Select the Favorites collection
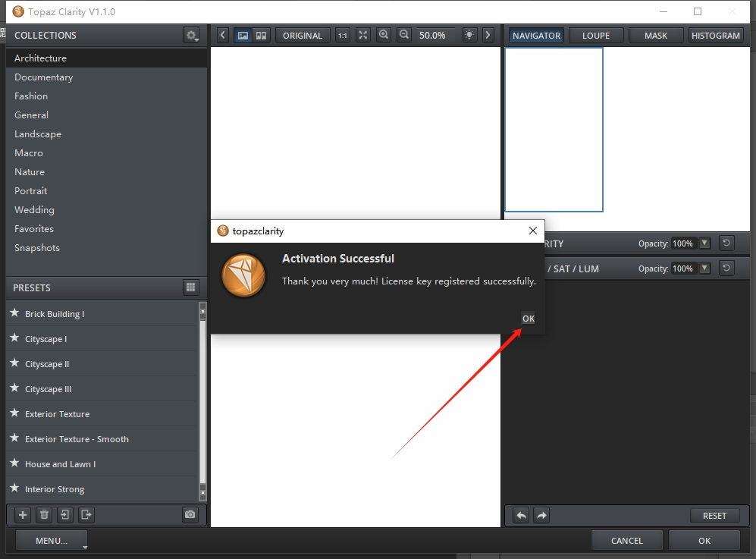Image resolution: width=756 pixels, height=559 pixels. coord(107,228)
